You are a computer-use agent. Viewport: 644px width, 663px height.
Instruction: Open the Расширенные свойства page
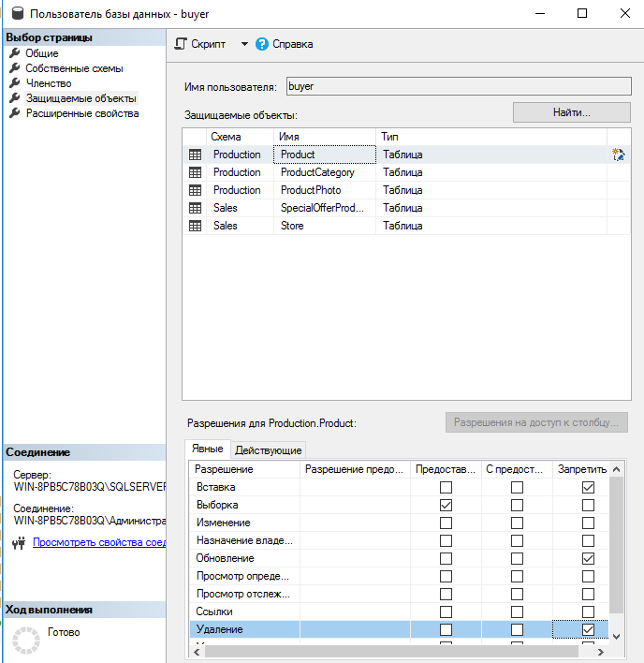[82, 113]
